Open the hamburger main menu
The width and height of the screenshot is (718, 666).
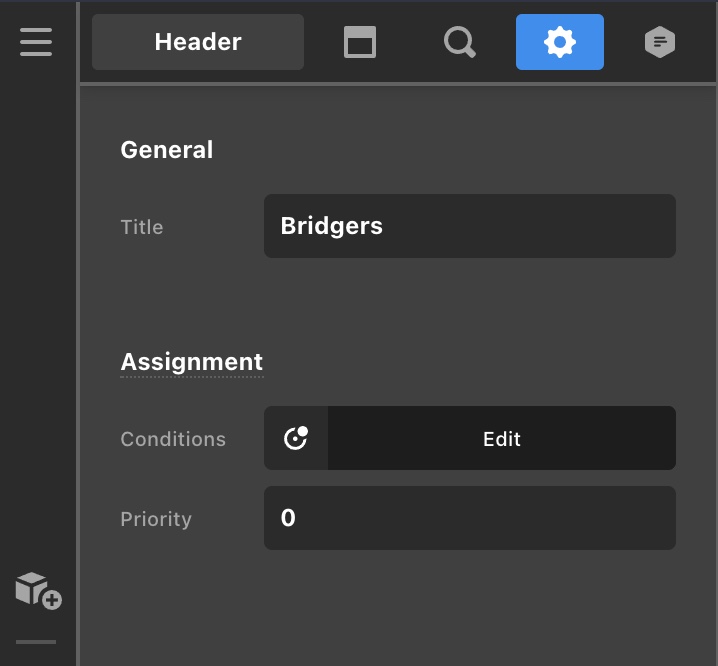pyautogui.click(x=36, y=42)
